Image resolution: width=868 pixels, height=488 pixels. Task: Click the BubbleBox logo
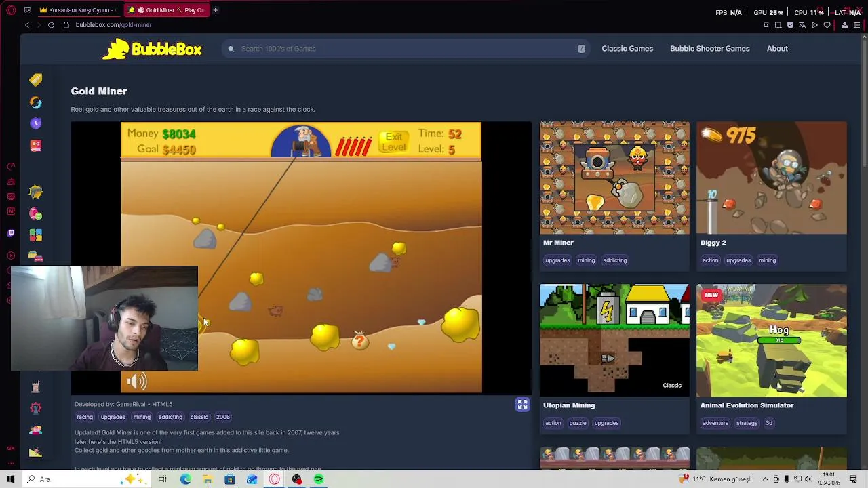click(152, 49)
